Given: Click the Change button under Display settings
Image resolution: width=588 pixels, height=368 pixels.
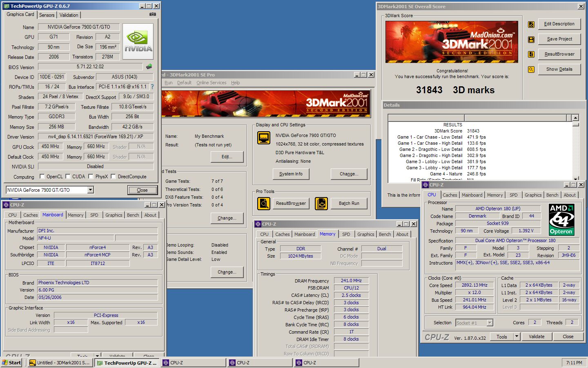Looking at the screenshot, I should point(349,174).
